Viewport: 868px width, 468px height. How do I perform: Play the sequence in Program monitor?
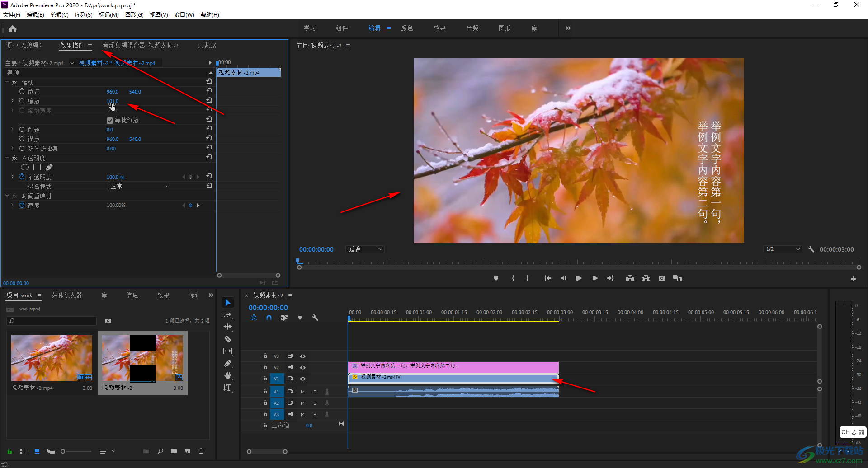click(579, 278)
